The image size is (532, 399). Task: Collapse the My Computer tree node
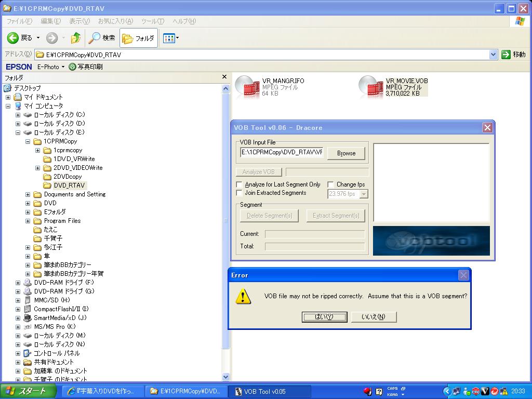tap(8, 106)
